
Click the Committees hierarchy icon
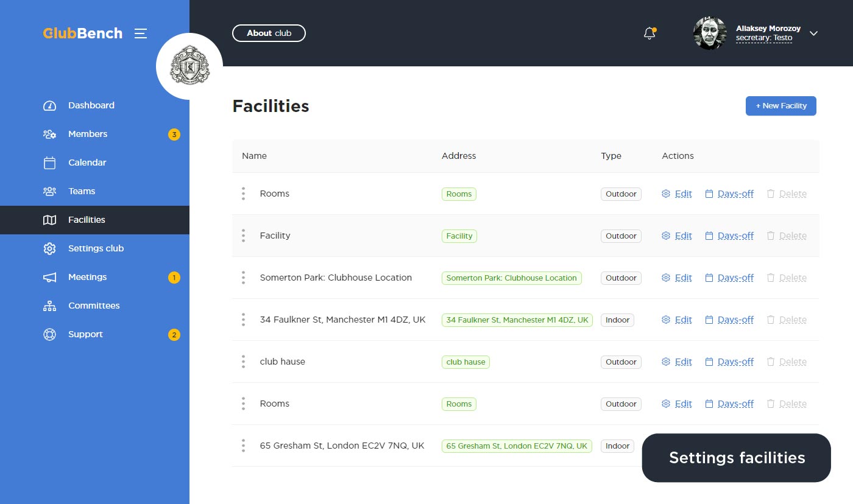coord(49,306)
